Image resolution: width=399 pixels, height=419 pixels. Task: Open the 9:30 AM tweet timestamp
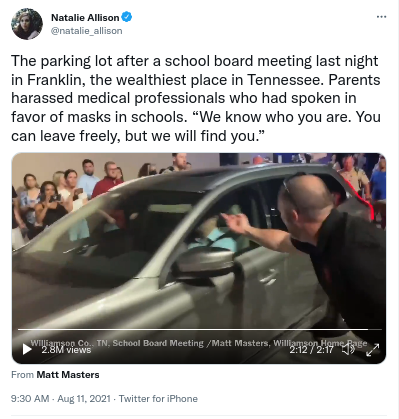coord(30,399)
